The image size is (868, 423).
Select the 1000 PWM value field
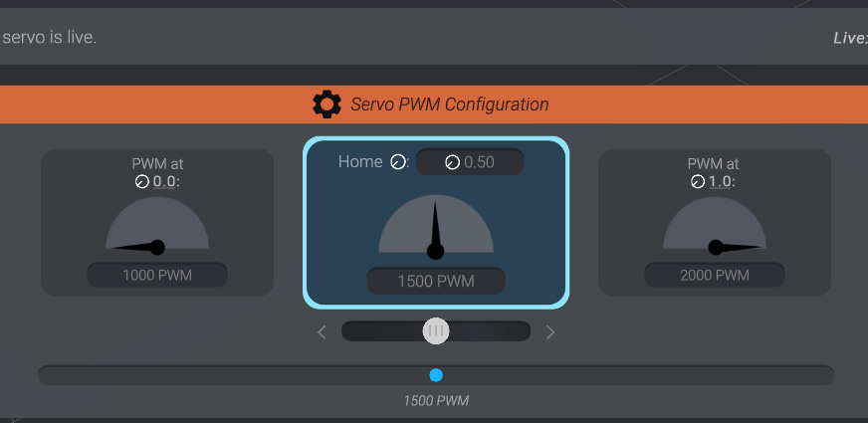pyautogui.click(x=157, y=275)
